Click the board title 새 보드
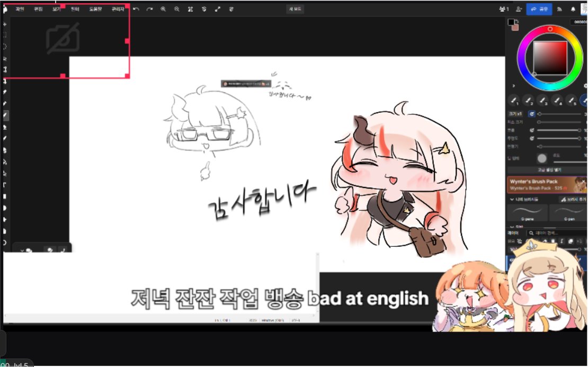Image resolution: width=588 pixels, height=367 pixels. [296, 9]
